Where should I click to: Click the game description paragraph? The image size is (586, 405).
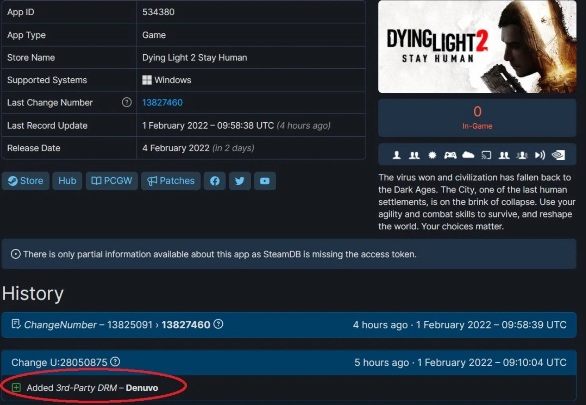click(477, 202)
